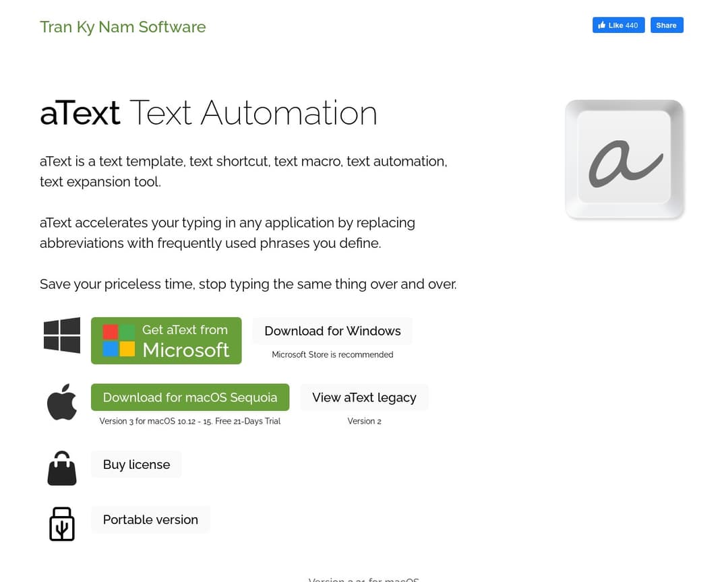
Task: Click Download for Windows
Action: point(332,331)
